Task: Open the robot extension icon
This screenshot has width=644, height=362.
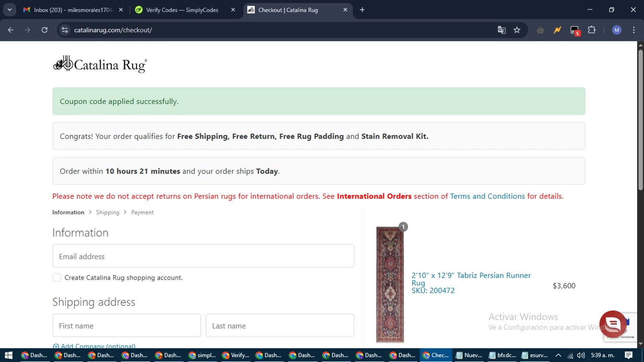Action: [x=541, y=30]
